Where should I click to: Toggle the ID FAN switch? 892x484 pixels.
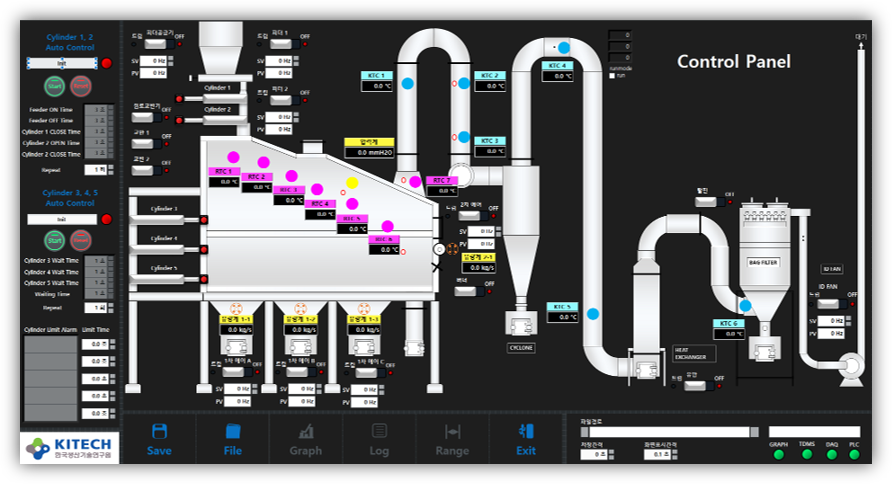tap(830, 304)
